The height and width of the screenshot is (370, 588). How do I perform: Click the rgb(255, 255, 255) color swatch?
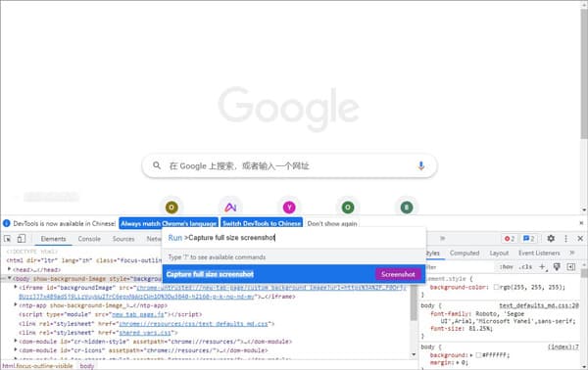tap(496, 287)
